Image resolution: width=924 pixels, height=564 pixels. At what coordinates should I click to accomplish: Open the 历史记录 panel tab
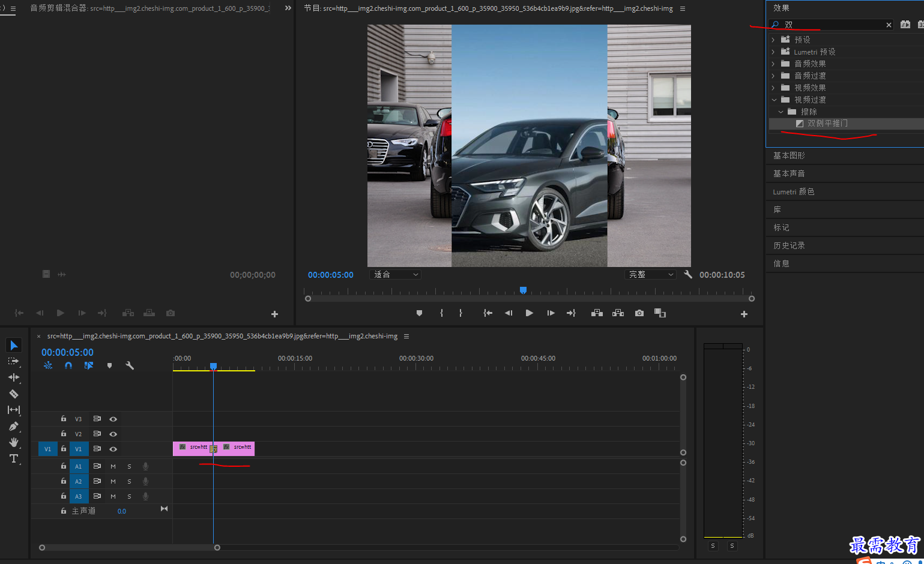(x=789, y=245)
